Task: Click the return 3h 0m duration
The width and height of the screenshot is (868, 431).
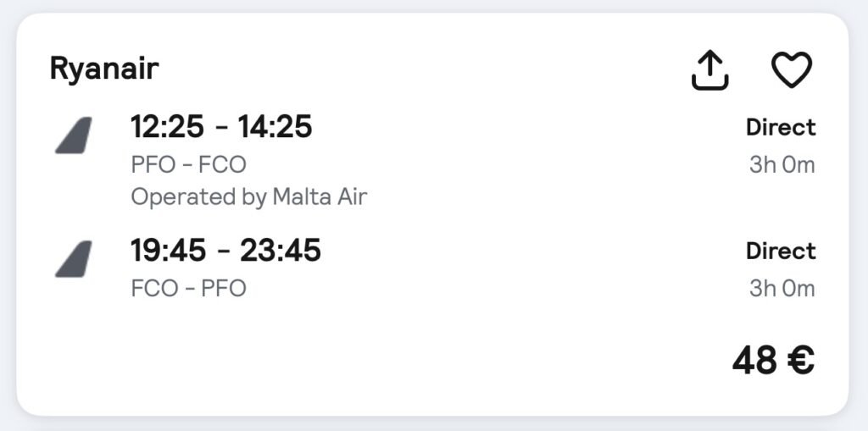Action: pos(782,289)
